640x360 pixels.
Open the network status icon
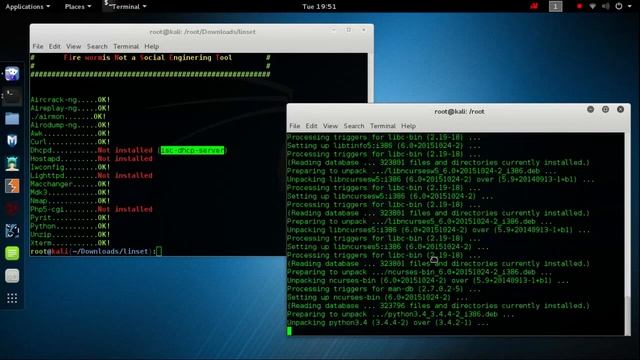(x=593, y=6)
